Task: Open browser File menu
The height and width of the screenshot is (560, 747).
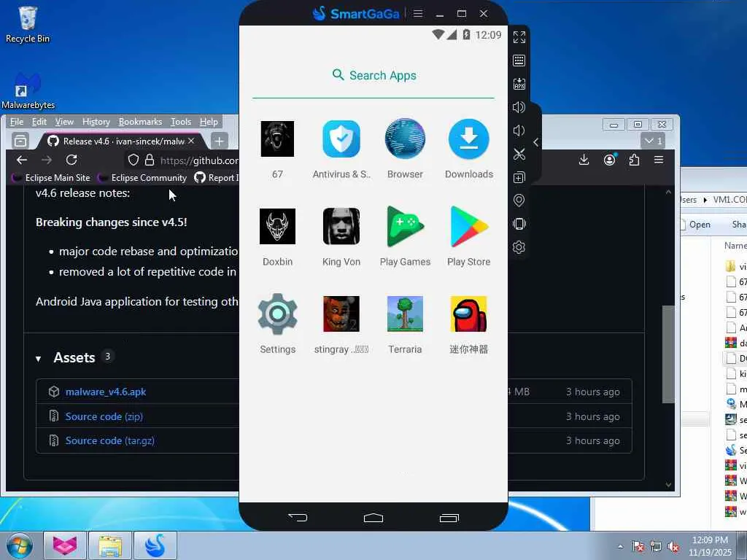Action: (x=17, y=122)
